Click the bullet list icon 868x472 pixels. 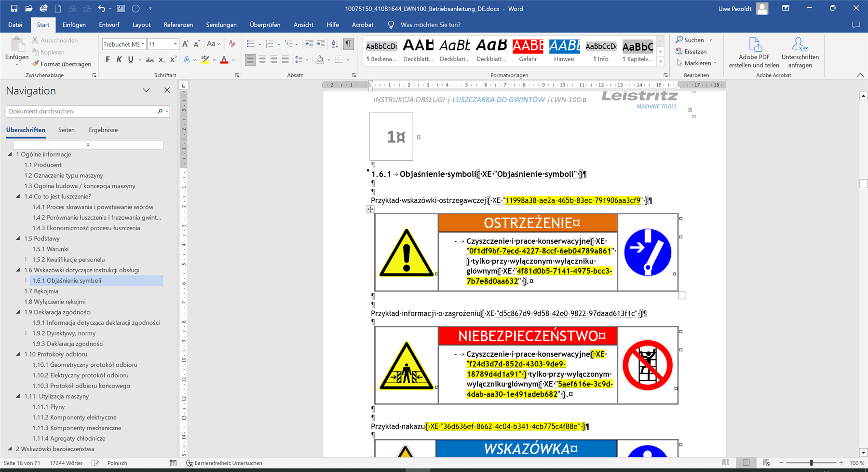[x=250, y=44]
